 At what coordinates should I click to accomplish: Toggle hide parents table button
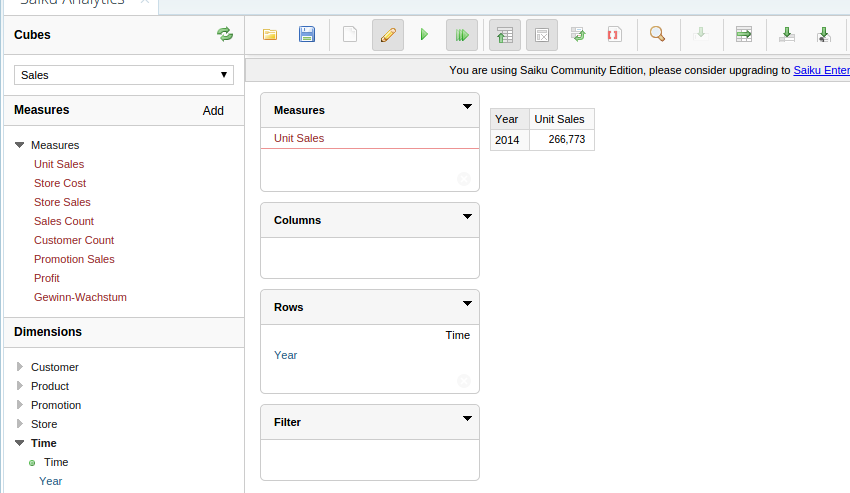coord(505,35)
